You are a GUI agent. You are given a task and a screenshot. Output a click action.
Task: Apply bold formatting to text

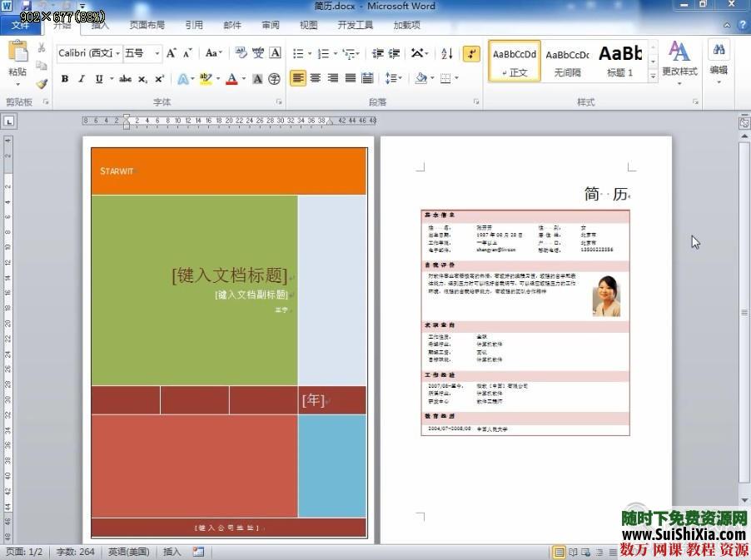click(64, 79)
